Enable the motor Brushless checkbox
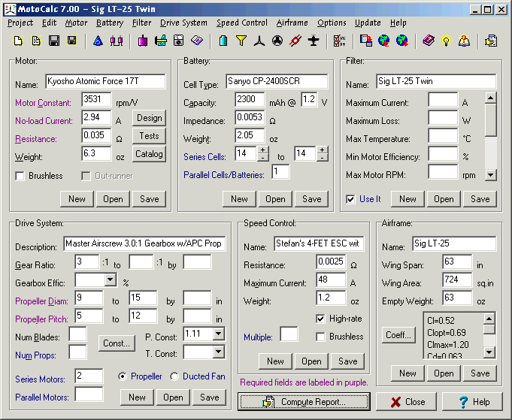 (20, 177)
